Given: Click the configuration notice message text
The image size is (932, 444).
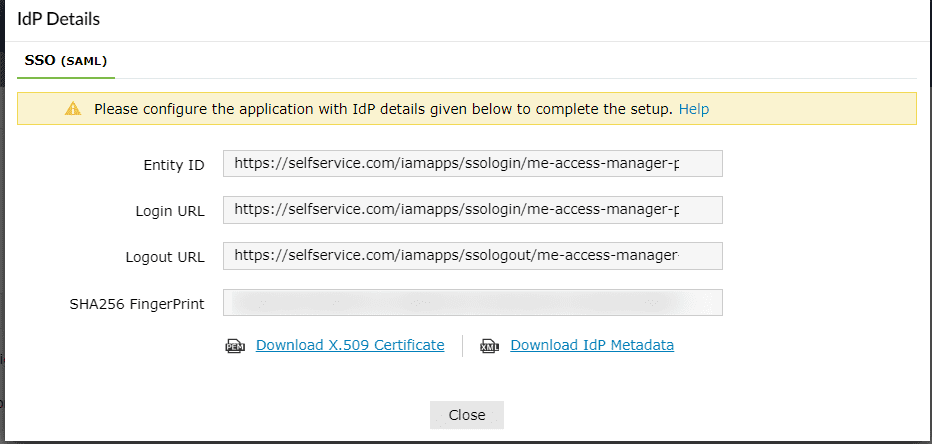Looking at the screenshot, I should 383,109.
